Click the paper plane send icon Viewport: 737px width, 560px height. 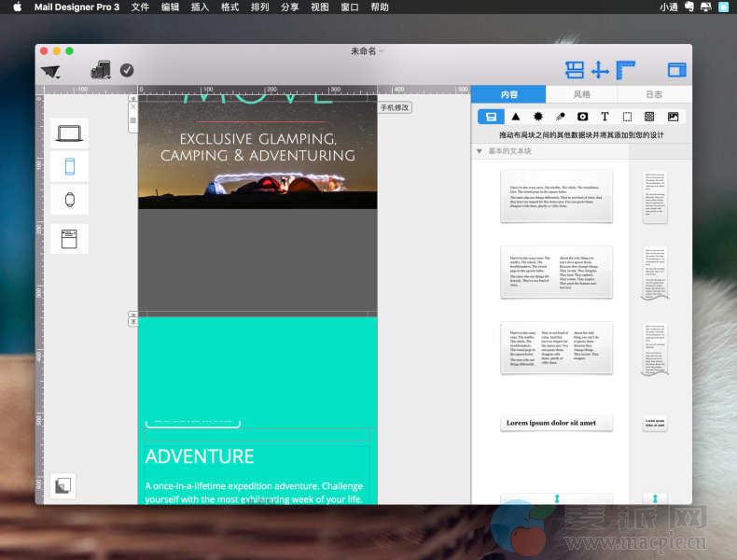point(50,71)
